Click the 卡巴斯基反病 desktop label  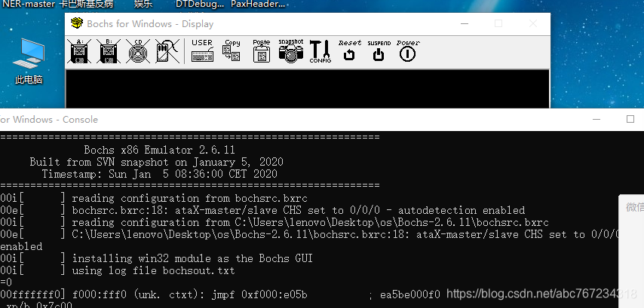click(x=86, y=5)
